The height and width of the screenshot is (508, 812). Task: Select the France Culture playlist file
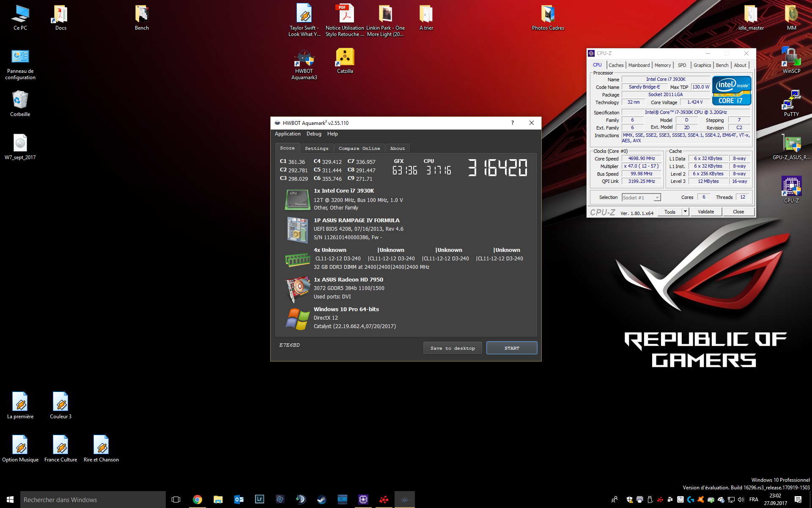(x=60, y=449)
